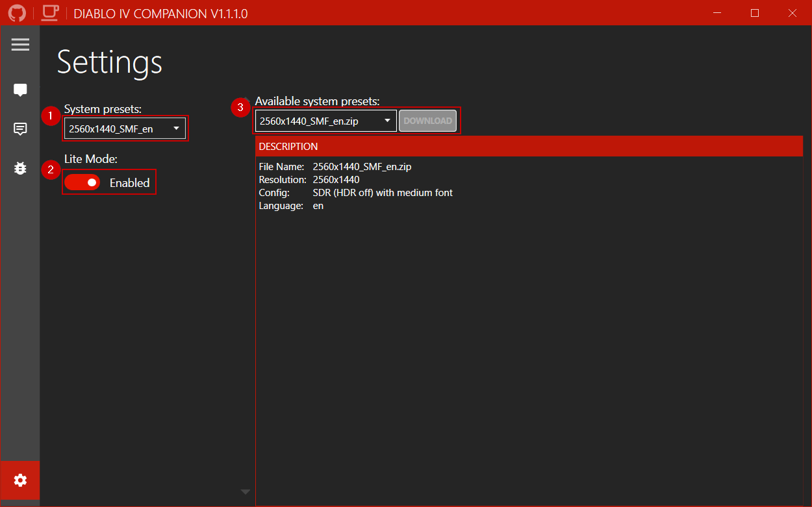Click the Lite Mode: label

coord(90,159)
